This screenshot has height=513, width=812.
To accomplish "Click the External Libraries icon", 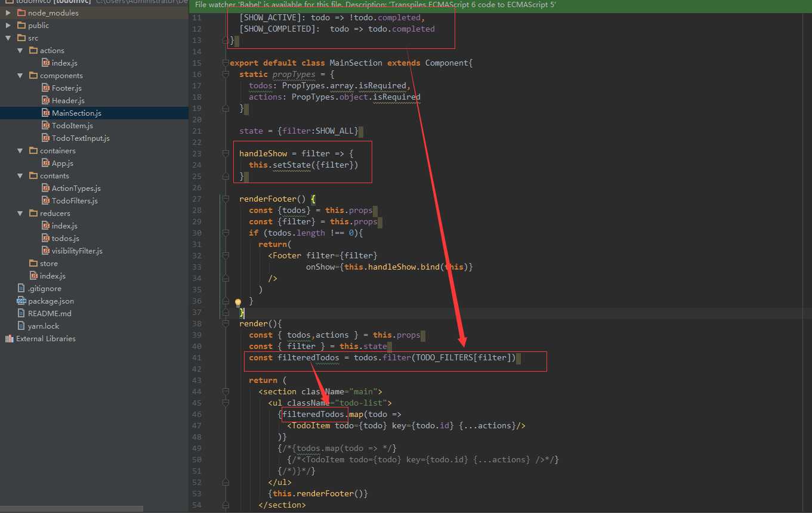I will tap(10, 338).
